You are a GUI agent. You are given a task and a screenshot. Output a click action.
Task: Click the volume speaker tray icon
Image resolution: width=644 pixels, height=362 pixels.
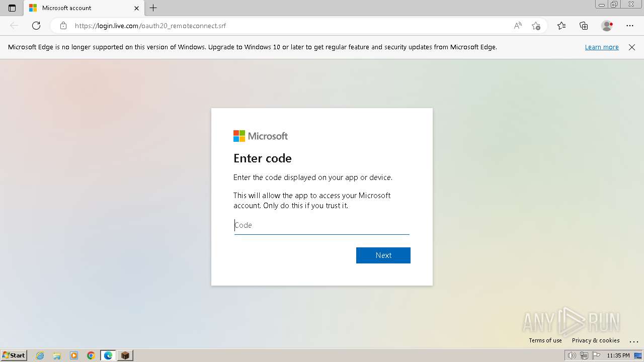(572, 355)
